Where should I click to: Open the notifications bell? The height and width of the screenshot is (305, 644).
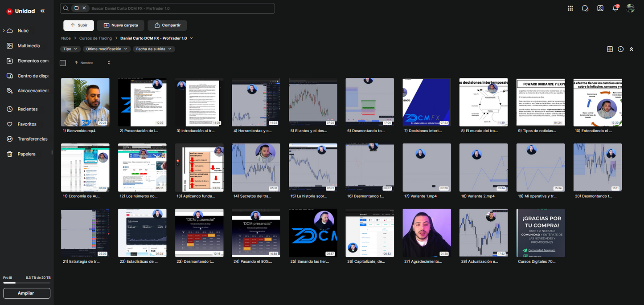(x=615, y=8)
